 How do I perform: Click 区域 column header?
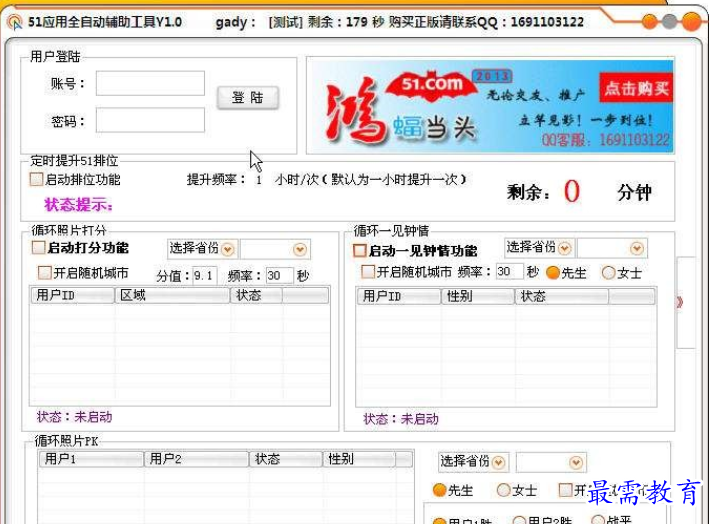[x=172, y=295]
